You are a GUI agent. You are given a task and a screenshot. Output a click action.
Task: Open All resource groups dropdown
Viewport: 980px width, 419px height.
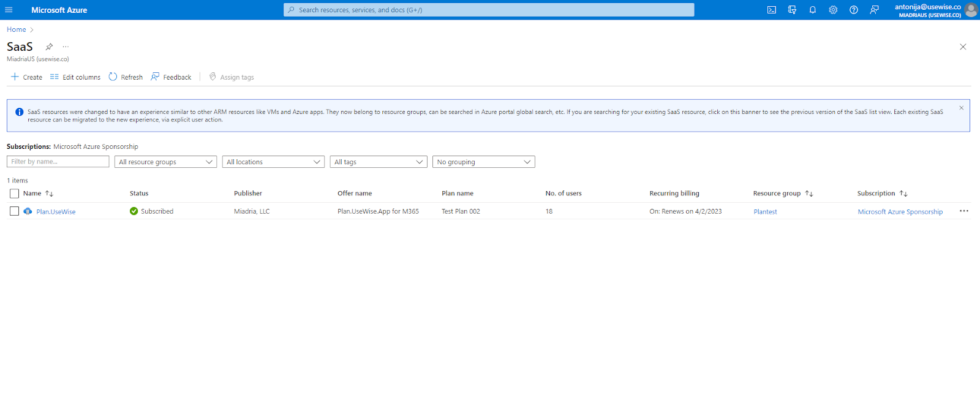click(x=165, y=162)
